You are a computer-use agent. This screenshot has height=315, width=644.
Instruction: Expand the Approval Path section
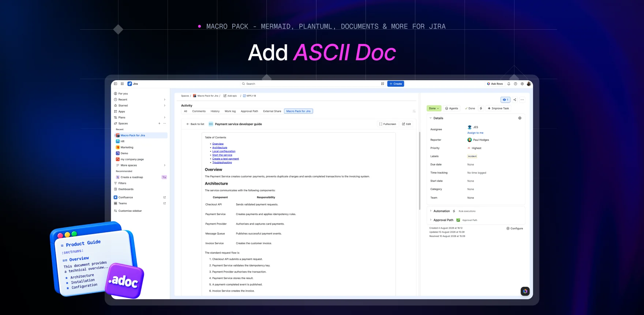coord(431,220)
